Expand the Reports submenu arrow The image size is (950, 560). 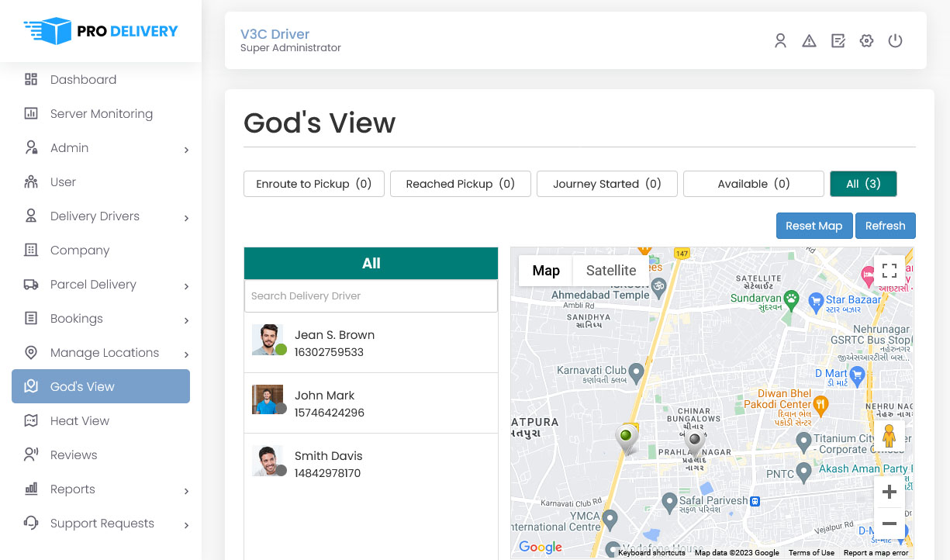[186, 491]
